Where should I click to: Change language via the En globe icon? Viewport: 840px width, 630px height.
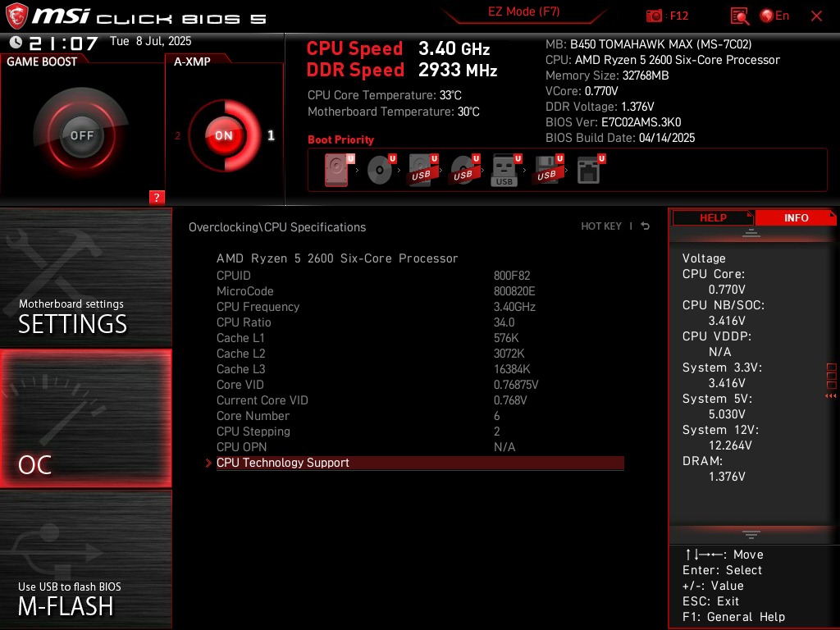[x=774, y=16]
